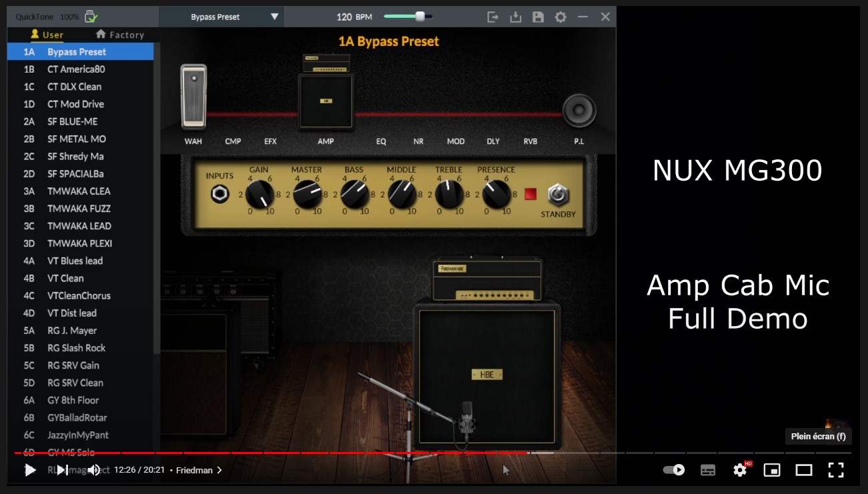
Task: Select preset 3D TMWAKA PLEXI
Action: (x=81, y=243)
